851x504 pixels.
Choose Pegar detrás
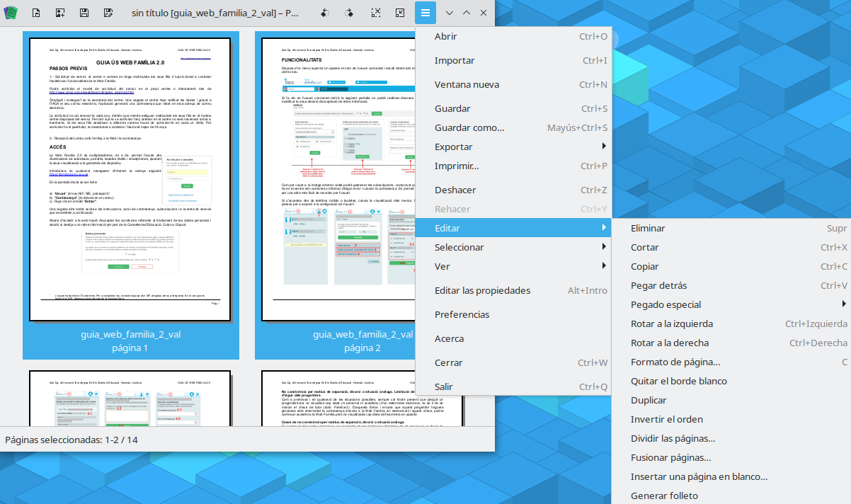tap(731, 285)
